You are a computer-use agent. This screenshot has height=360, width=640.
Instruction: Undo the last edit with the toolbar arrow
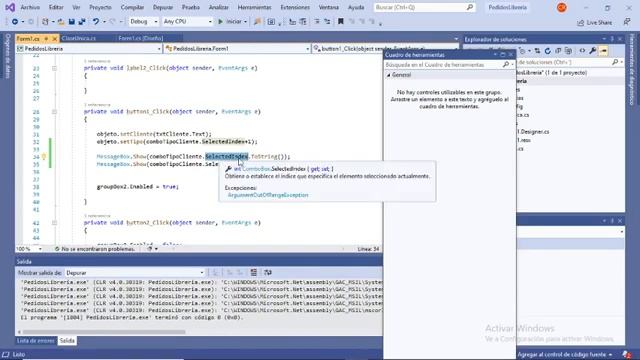click(x=96, y=22)
